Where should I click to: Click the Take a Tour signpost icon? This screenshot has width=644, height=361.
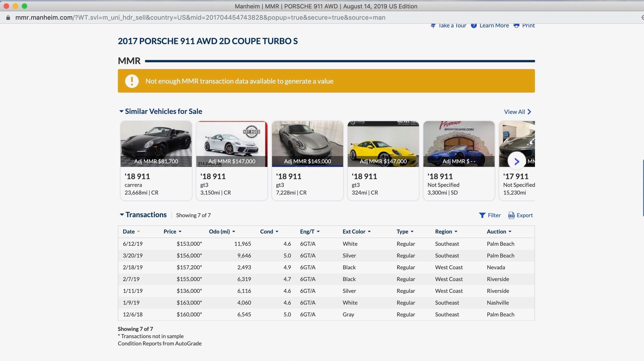(433, 26)
